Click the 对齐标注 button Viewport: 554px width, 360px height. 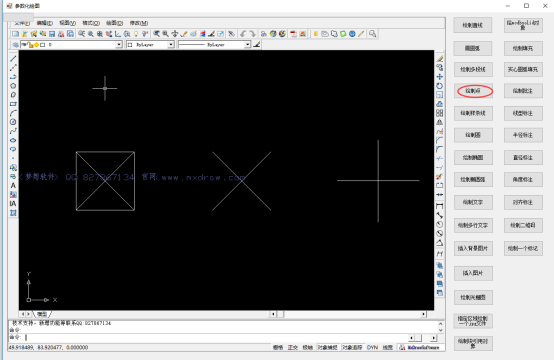523,202
